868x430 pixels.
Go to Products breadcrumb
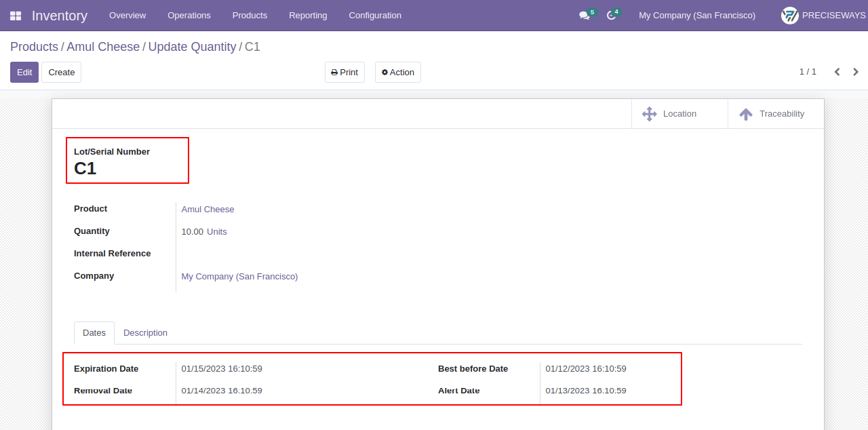(x=34, y=47)
